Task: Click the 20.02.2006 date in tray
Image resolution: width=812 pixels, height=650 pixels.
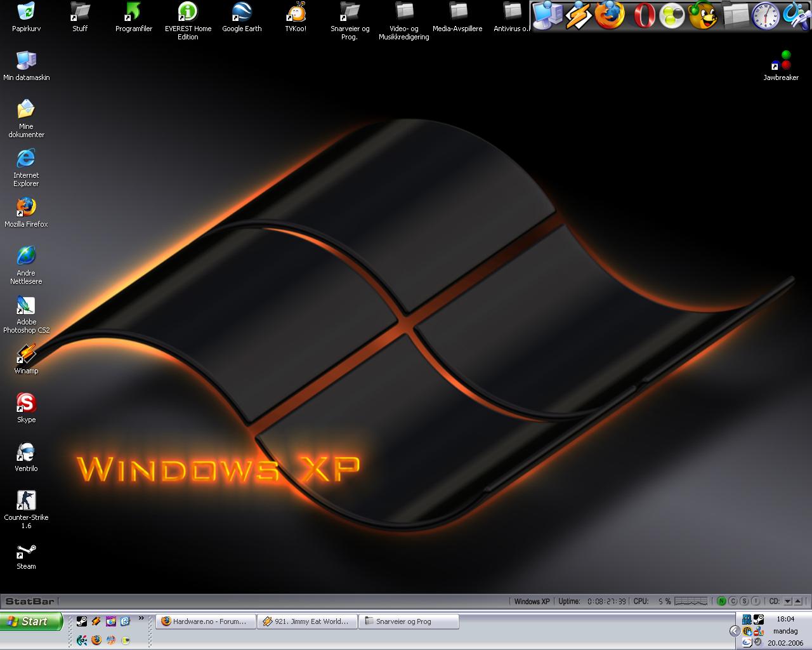Action: (785, 643)
